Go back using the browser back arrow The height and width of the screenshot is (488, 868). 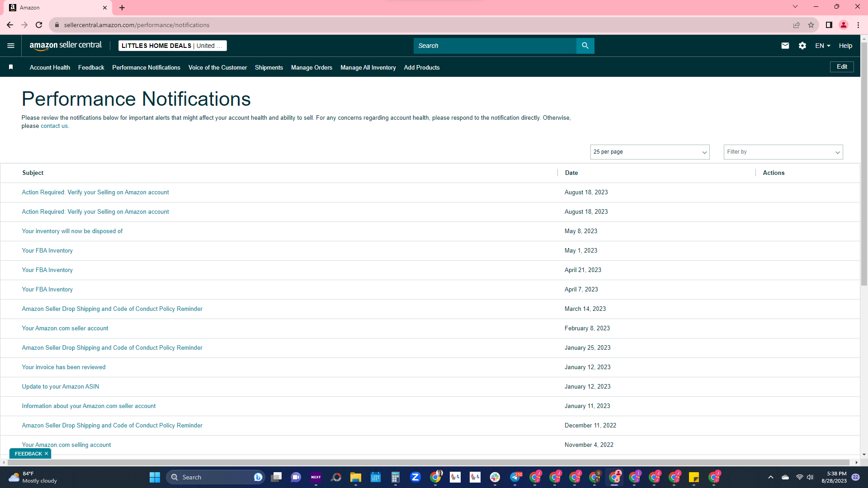(10, 25)
